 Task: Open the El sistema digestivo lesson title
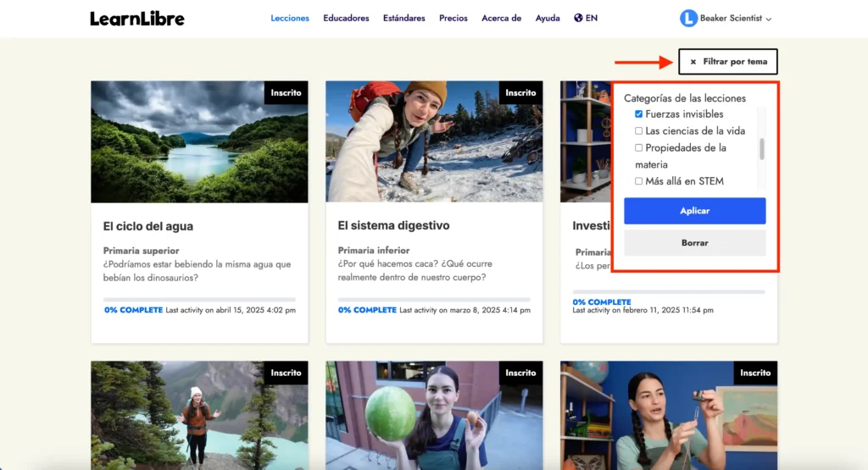393,225
